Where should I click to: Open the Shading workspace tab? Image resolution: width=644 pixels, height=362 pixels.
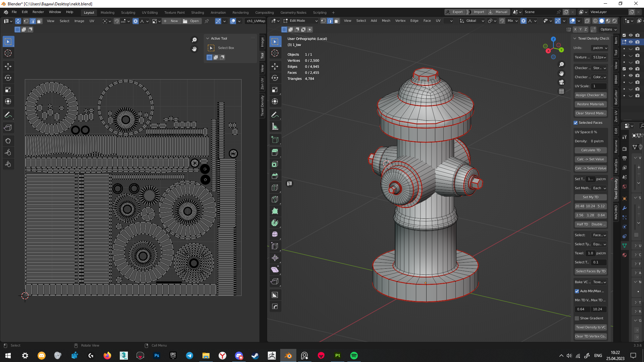[197, 12]
